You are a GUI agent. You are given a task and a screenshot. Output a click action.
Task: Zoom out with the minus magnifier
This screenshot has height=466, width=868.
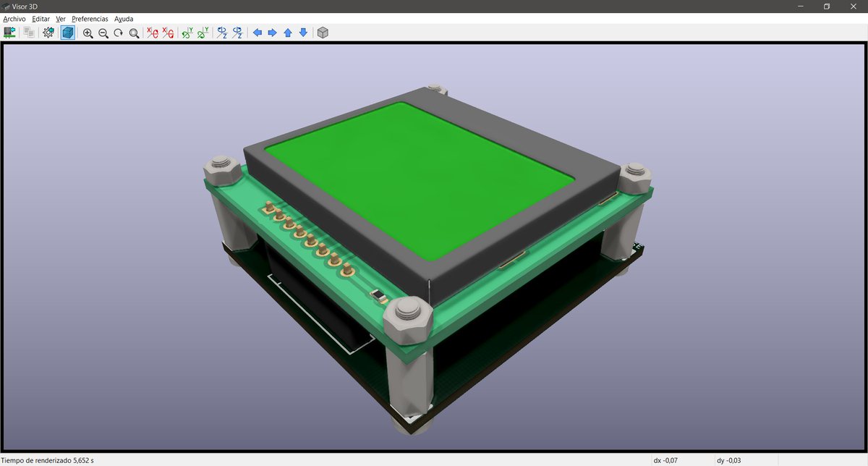[103, 33]
